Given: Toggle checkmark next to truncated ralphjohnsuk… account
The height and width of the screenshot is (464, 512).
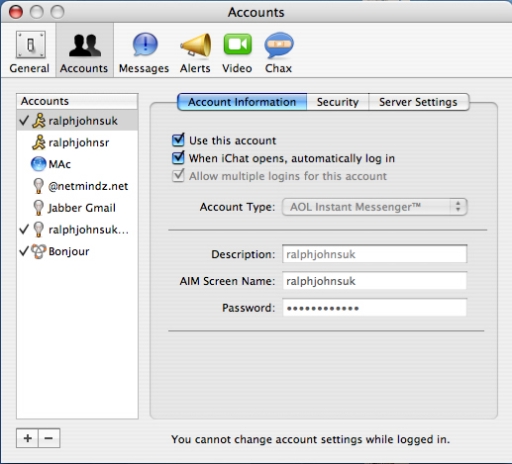Looking at the screenshot, I should pos(24,229).
